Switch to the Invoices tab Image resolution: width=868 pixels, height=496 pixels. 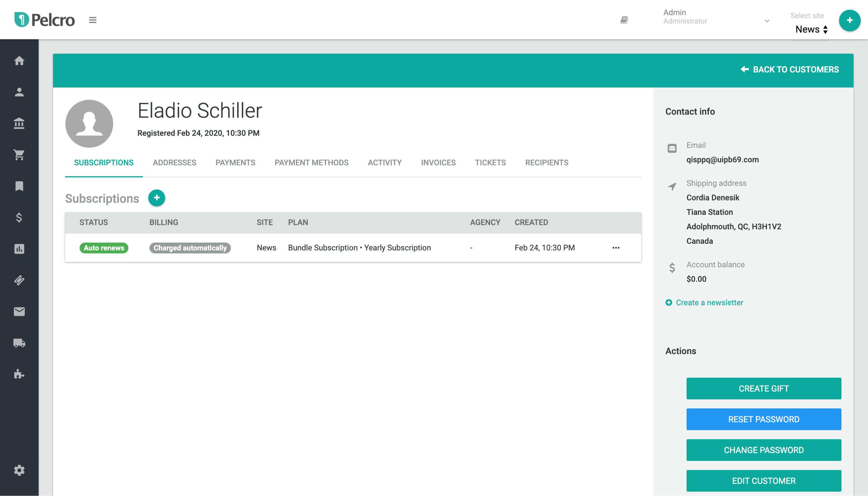pyautogui.click(x=438, y=163)
